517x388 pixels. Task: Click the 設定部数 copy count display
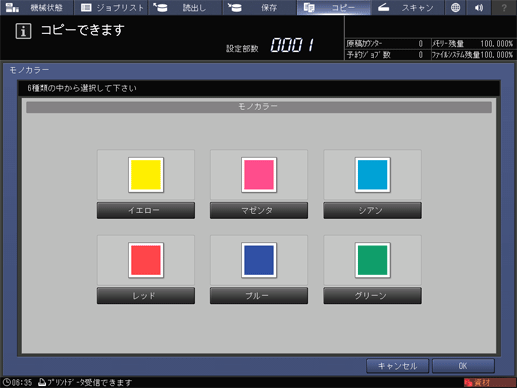292,45
